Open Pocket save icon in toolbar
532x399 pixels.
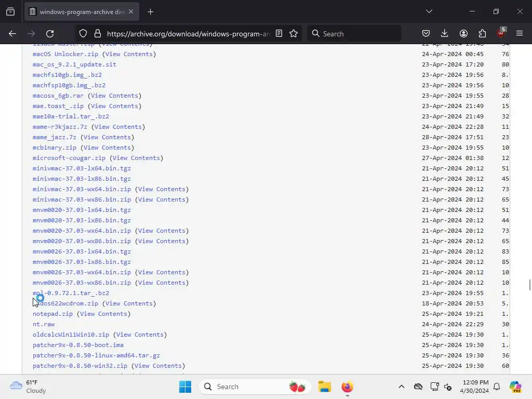point(426,34)
